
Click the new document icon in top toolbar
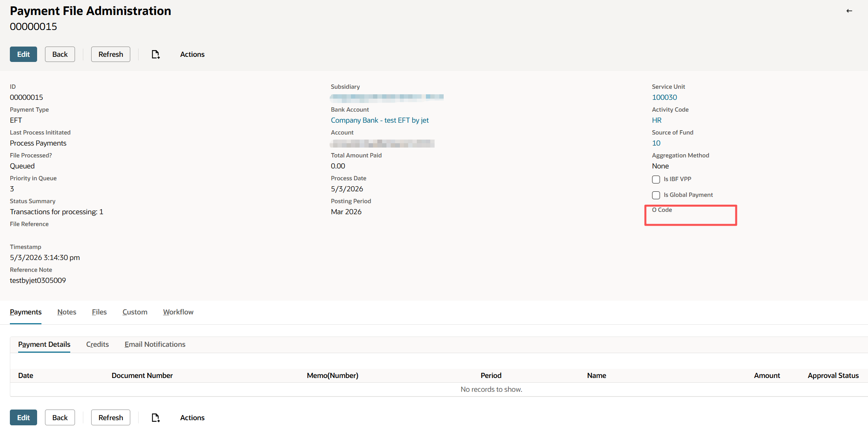[x=156, y=54]
